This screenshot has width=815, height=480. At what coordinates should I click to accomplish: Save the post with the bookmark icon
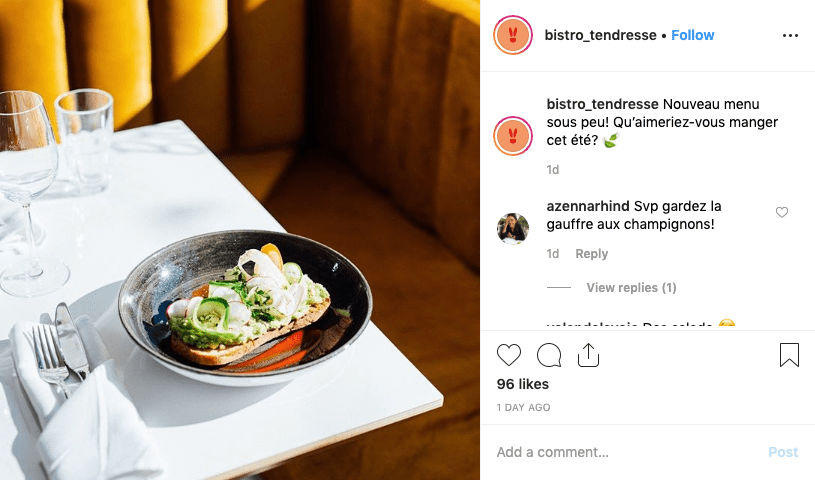(789, 355)
